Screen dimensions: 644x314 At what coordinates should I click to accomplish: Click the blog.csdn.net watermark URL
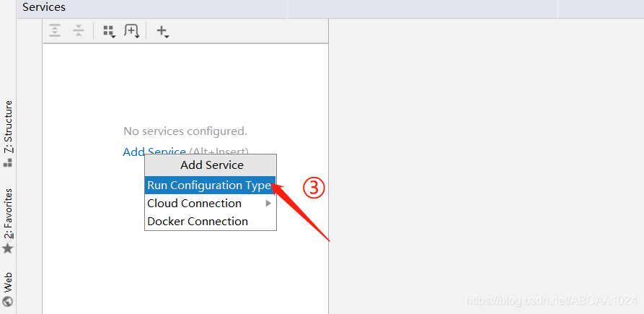pos(552,301)
